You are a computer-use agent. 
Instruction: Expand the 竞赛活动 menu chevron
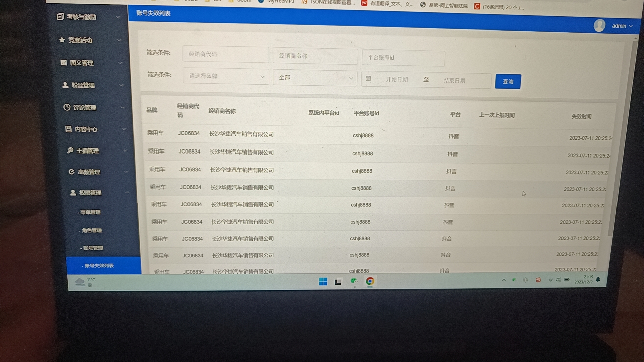click(x=119, y=40)
